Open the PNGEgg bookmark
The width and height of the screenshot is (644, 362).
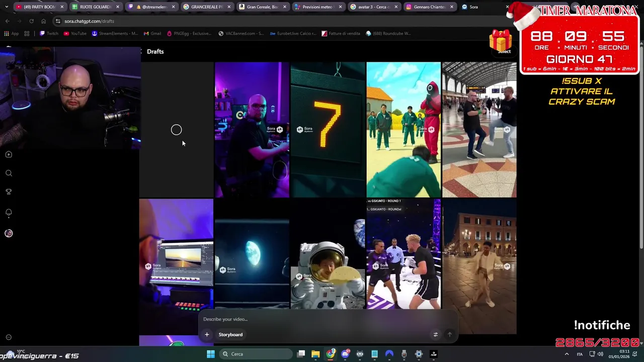click(x=189, y=34)
